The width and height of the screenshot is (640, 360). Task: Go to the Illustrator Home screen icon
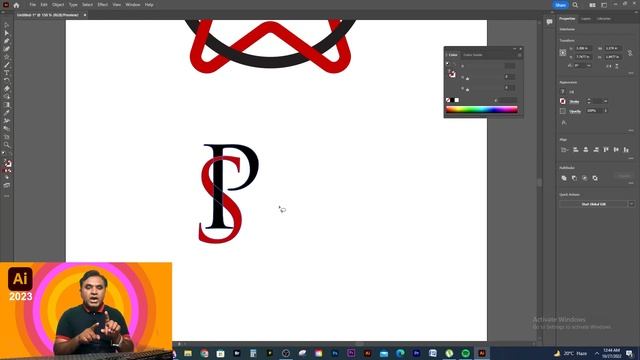16,5
